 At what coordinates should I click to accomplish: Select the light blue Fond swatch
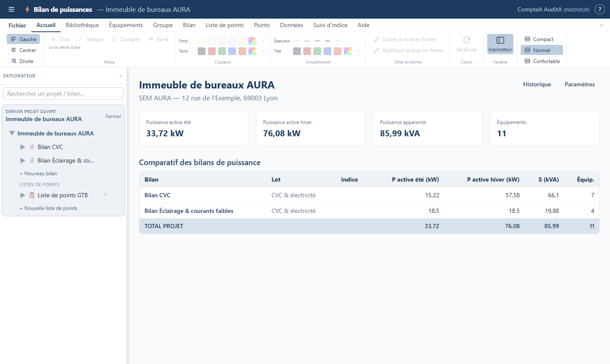point(232,41)
